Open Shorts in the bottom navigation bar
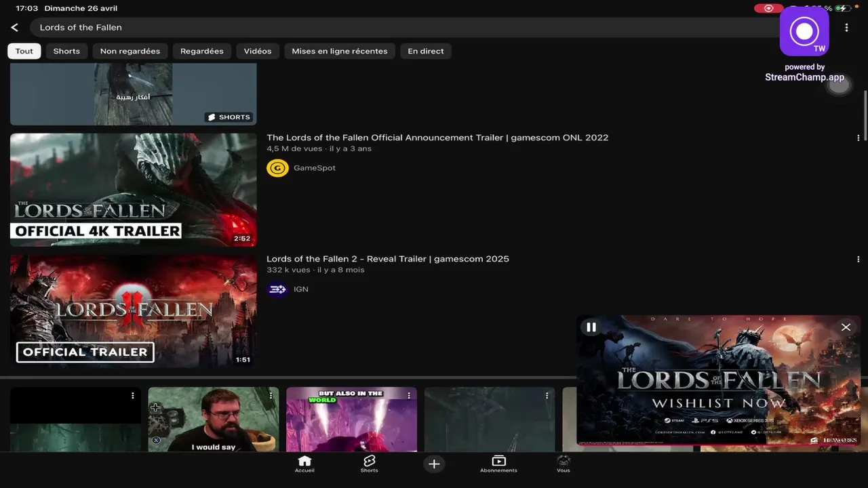Viewport: 868px width, 488px height. (369, 464)
